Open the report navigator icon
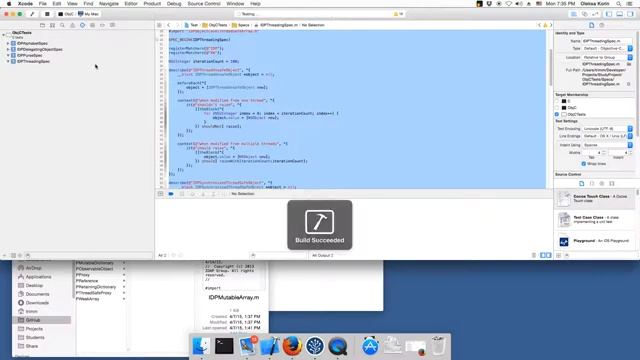This screenshot has width=640, height=360. pyautogui.click(x=112, y=25)
